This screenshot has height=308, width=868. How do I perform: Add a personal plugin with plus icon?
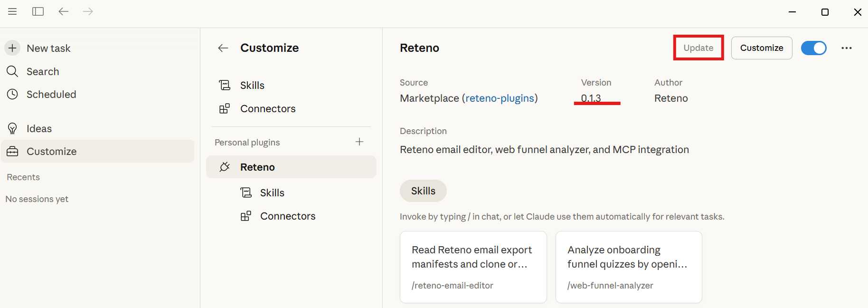coord(359,142)
